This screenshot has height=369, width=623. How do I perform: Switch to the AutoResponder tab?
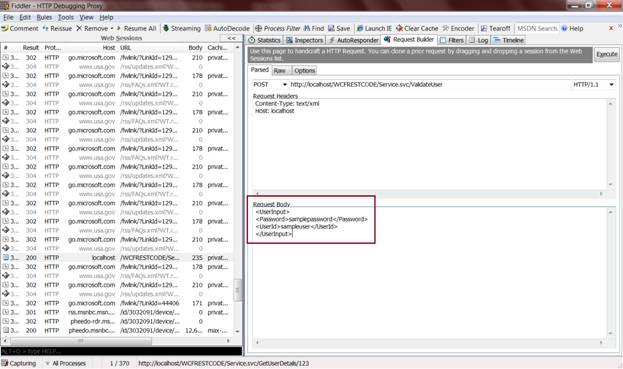pos(353,40)
